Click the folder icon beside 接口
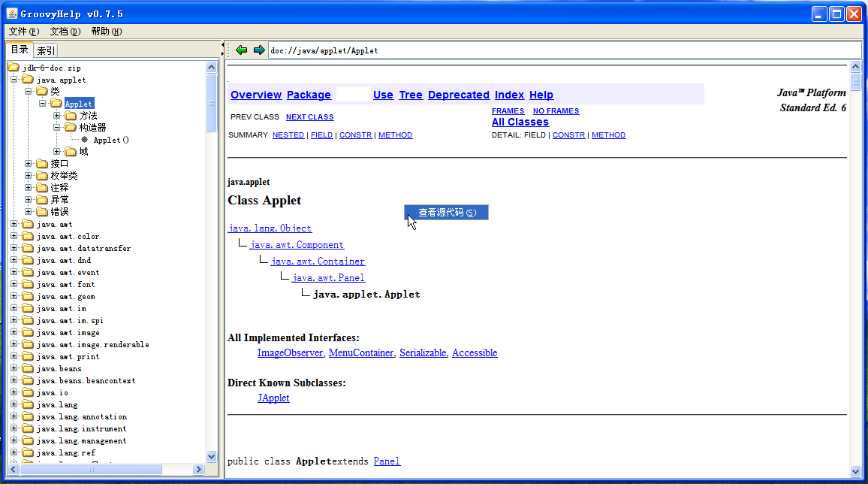 42,163
